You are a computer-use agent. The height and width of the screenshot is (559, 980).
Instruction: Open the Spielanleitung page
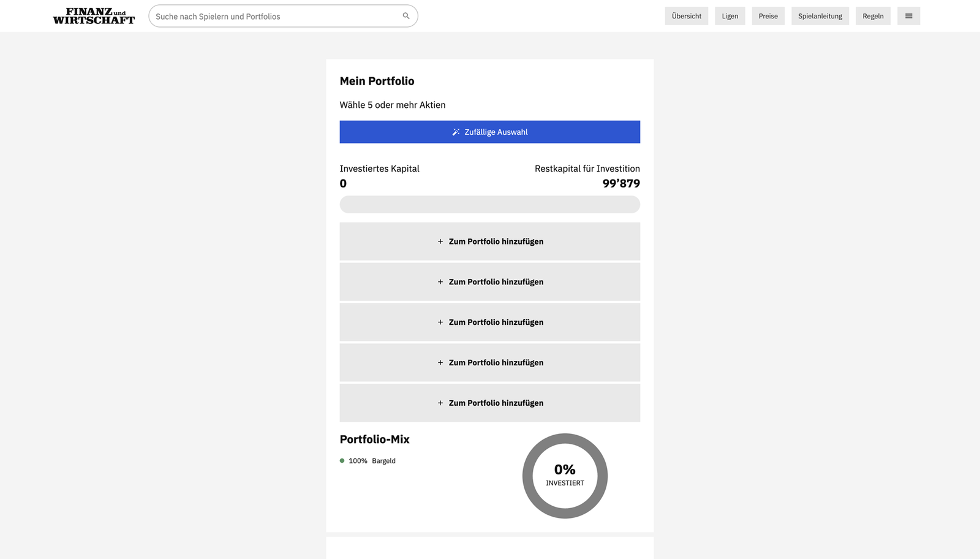[820, 16]
